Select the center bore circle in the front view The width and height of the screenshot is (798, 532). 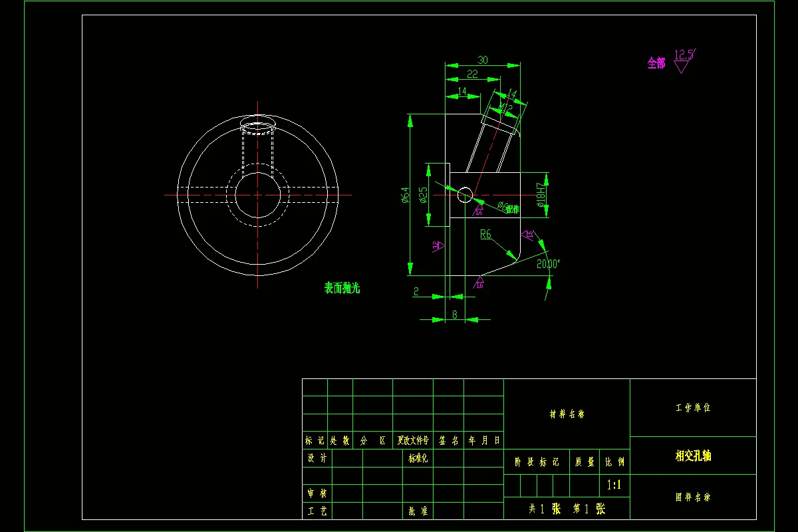pos(258,195)
